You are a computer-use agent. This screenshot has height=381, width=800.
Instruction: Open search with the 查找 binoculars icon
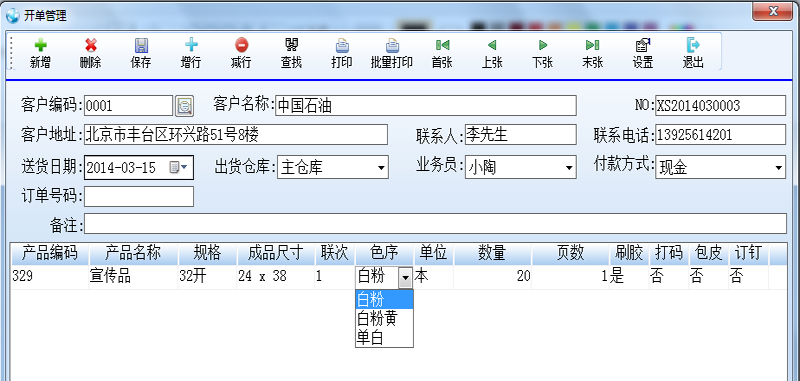tap(291, 46)
